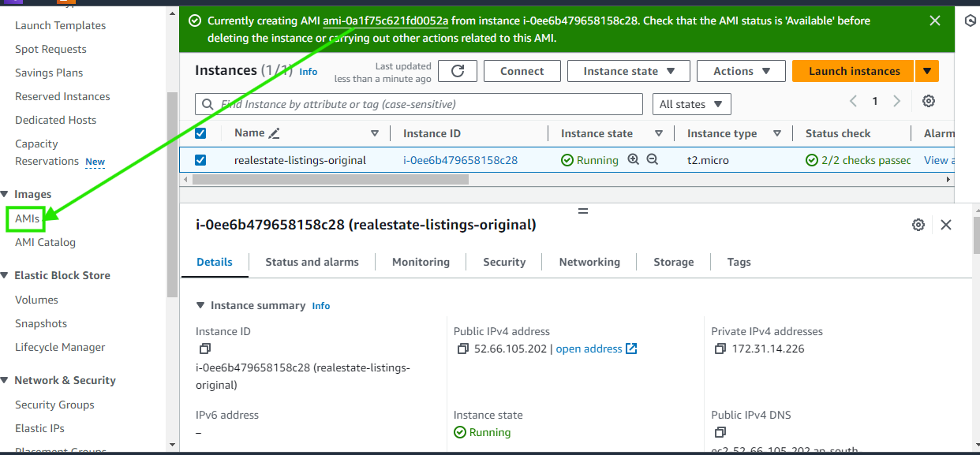Open the table preferences gear icon
Screen dimensions: 980x455
[929, 101]
